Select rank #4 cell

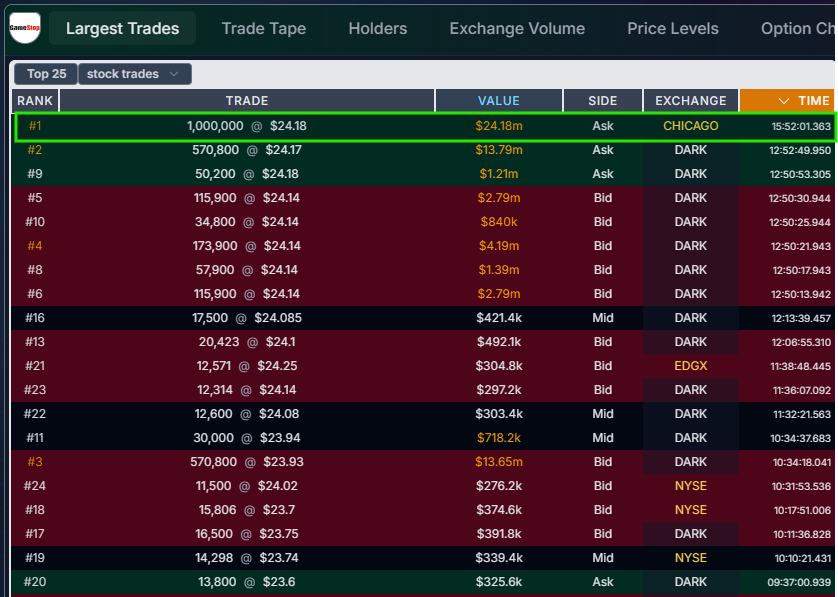(35, 246)
